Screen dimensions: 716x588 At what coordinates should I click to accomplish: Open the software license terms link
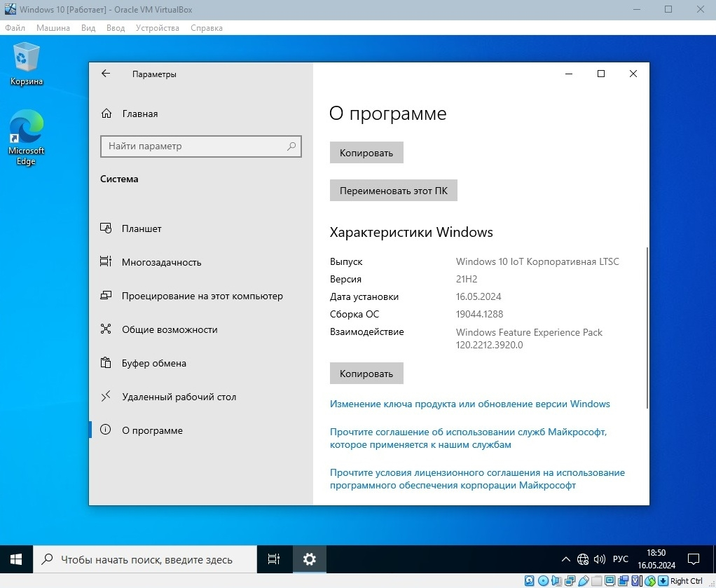point(477,479)
